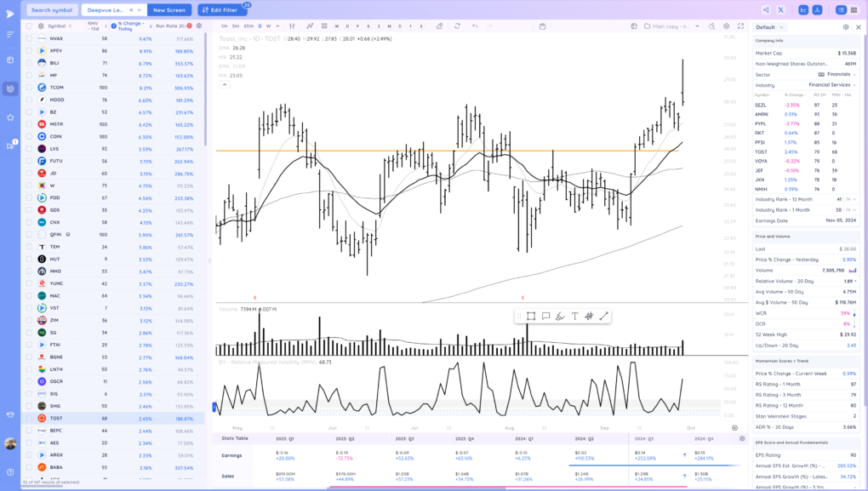
Task: Open the user profile avatar
Action: (x=10, y=443)
